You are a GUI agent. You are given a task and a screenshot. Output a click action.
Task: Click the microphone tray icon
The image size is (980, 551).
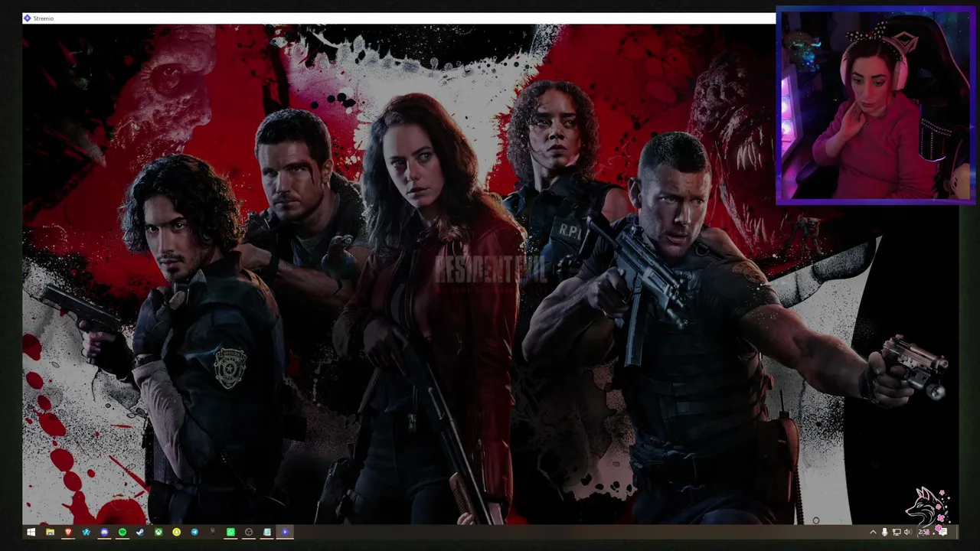tap(884, 532)
